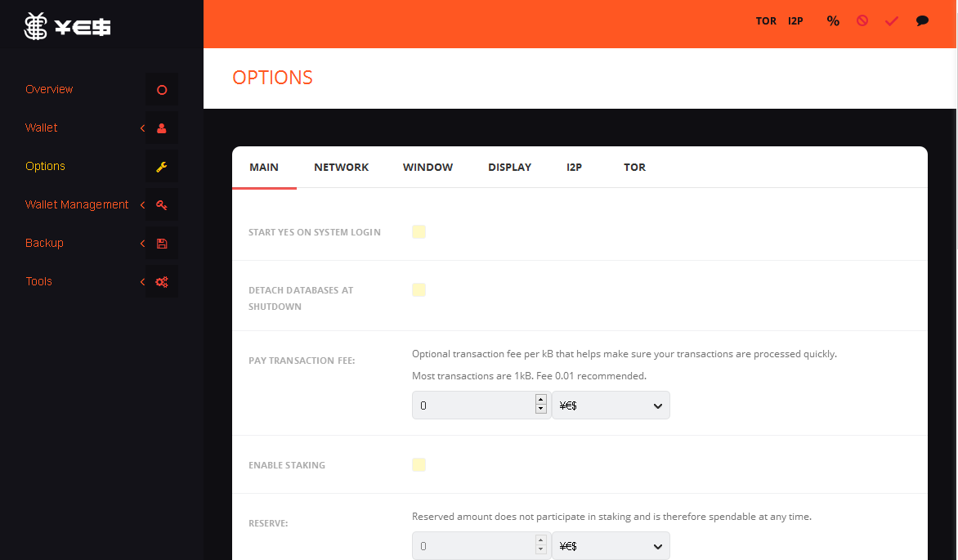Click the PAY TRANSACTION FEE label
The height and width of the screenshot is (560, 958).
302,361
